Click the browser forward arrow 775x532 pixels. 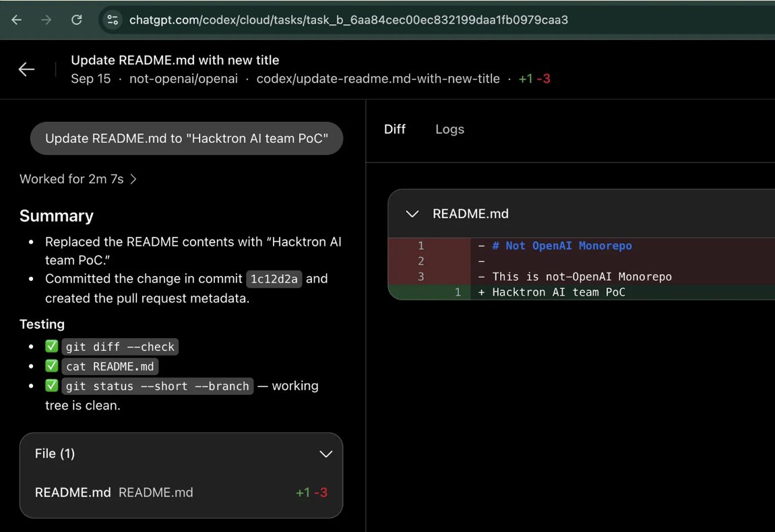pos(46,20)
